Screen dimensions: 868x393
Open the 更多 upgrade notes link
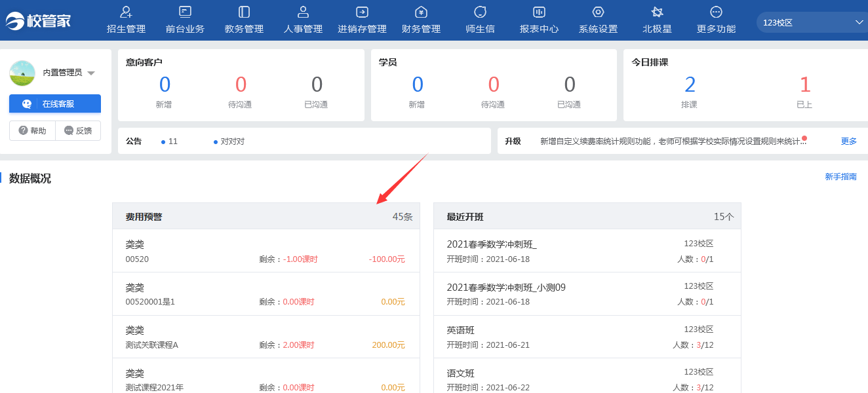tap(849, 141)
